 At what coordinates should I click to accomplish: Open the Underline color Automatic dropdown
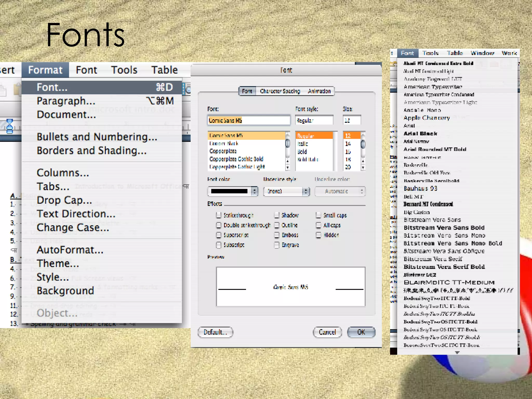pos(340,191)
